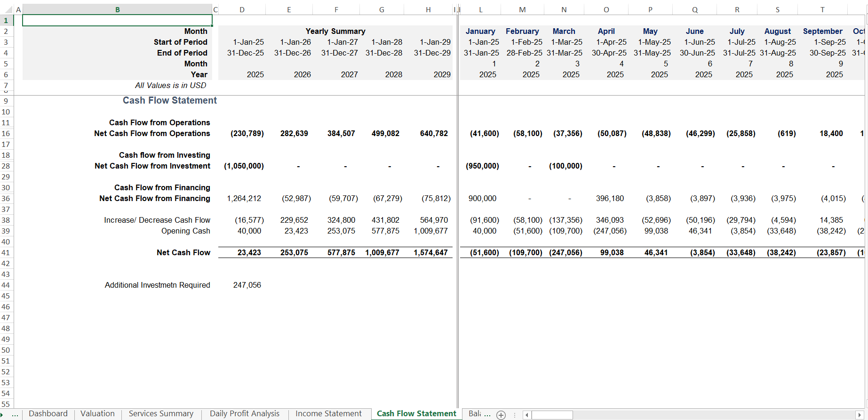Select cell B1 input box

pyautogui.click(x=117, y=20)
